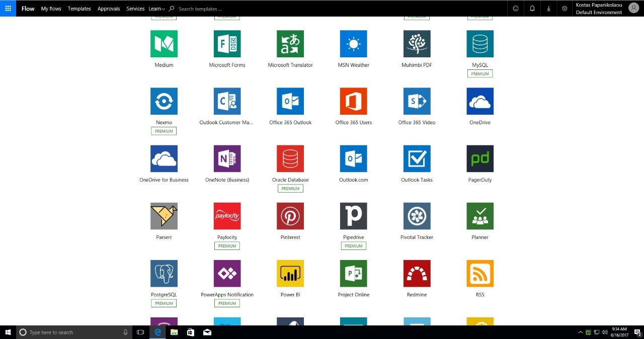Click the taskbar search box
This screenshot has height=339, width=644.
click(74, 332)
